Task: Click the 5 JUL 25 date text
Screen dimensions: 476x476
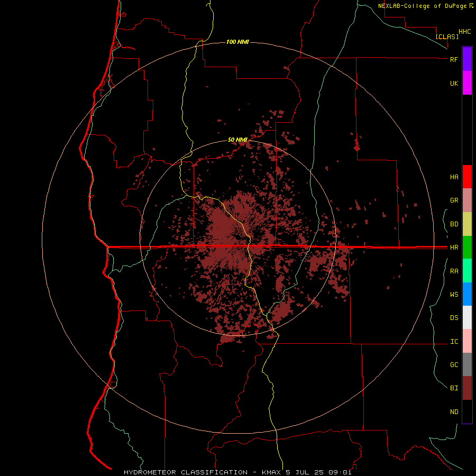Action: pyautogui.click(x=306, y=472)
